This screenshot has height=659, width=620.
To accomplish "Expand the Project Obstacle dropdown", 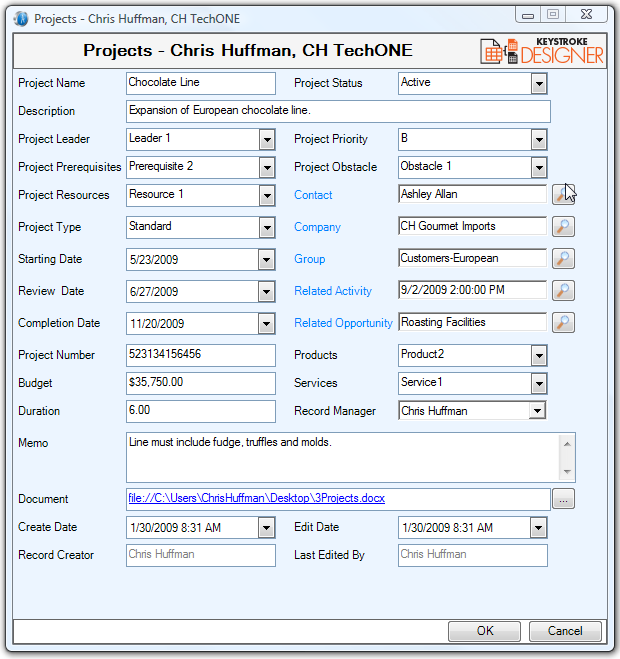I will [x=539, y=168].
